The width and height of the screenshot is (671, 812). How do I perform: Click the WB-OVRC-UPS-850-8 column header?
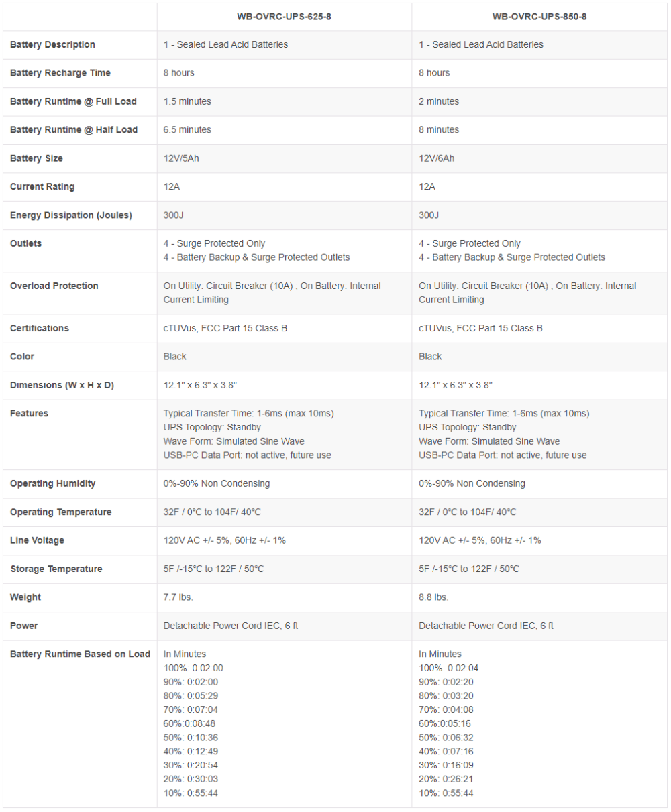tap(539, 16)
